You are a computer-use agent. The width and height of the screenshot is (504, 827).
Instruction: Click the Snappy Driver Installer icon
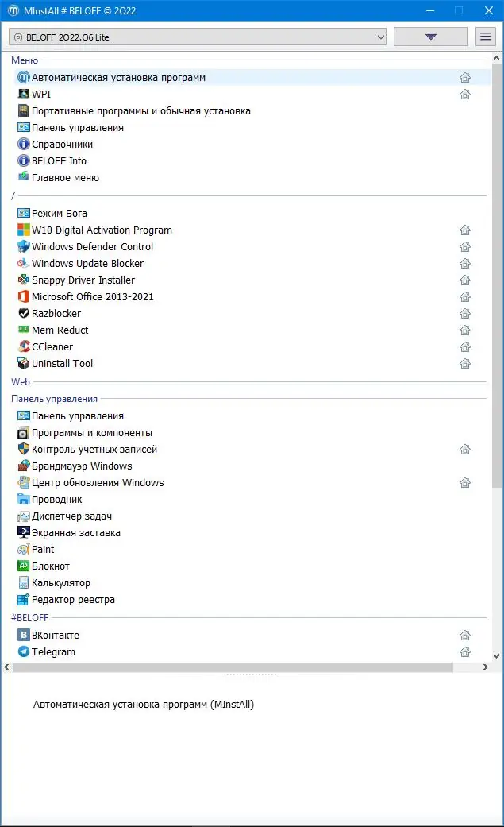(23, 280)
